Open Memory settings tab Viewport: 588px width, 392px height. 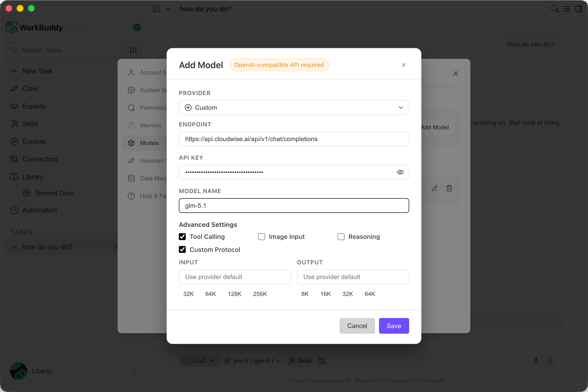[x=145, y=125]
